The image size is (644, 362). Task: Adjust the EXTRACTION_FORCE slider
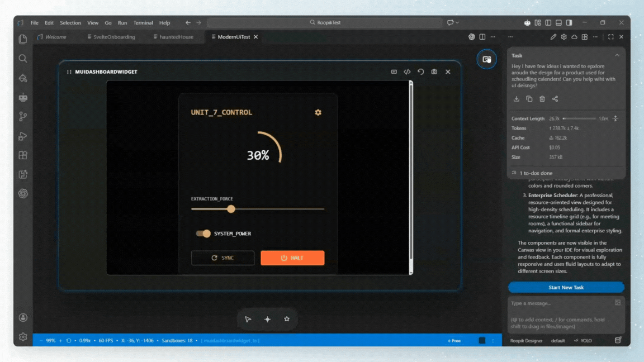click(231, 208)
